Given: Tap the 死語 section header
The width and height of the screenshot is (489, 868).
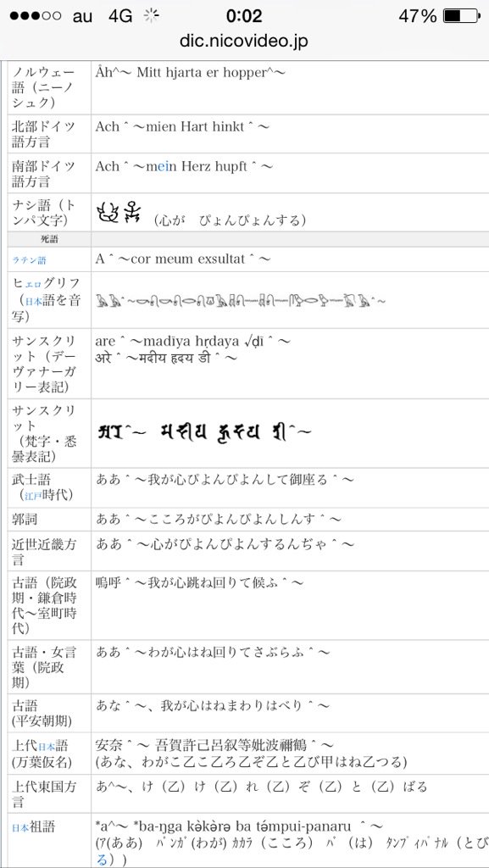Looking at the screenshot, I should (50, 240).
